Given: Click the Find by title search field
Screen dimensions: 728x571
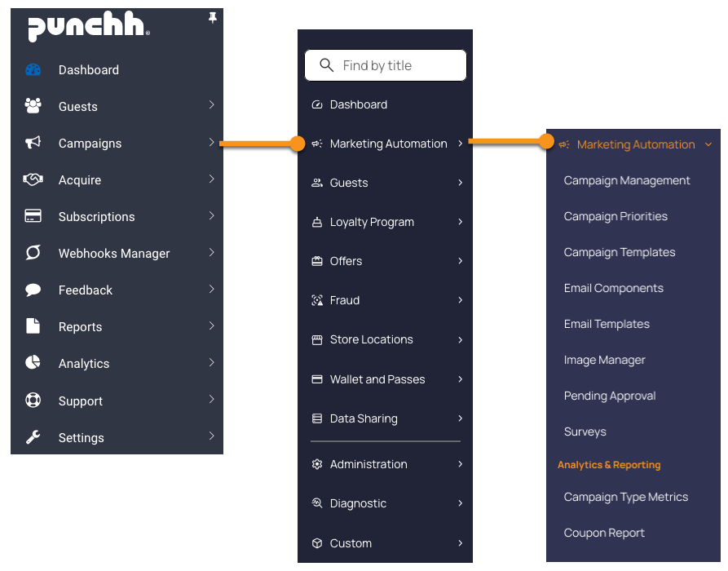Looking at the screenshot, I should (386, 65).
